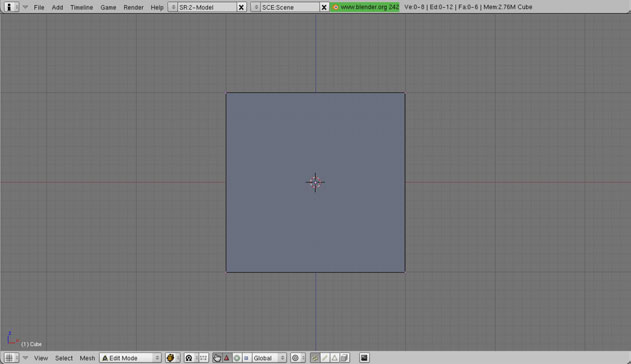Edit the SCE:Scene name field
The height and width of the screenshot is (364, 631).
[x=290, y=7]
